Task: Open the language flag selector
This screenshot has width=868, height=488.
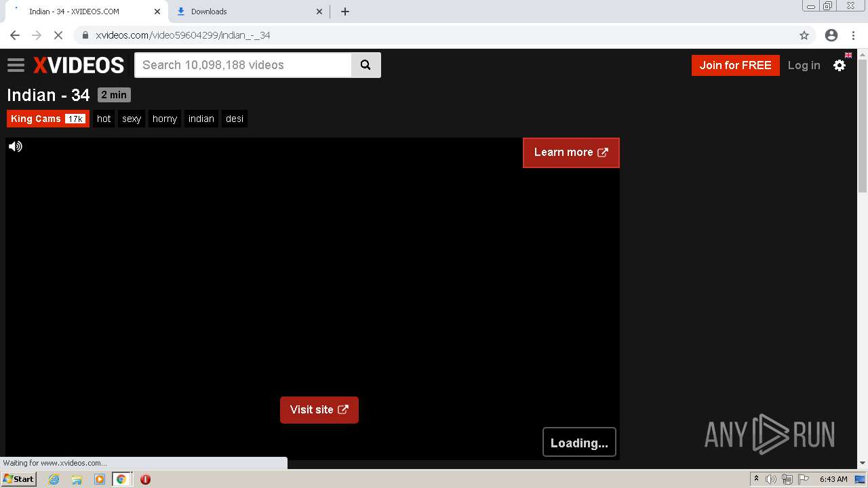Action: [848, 55]
